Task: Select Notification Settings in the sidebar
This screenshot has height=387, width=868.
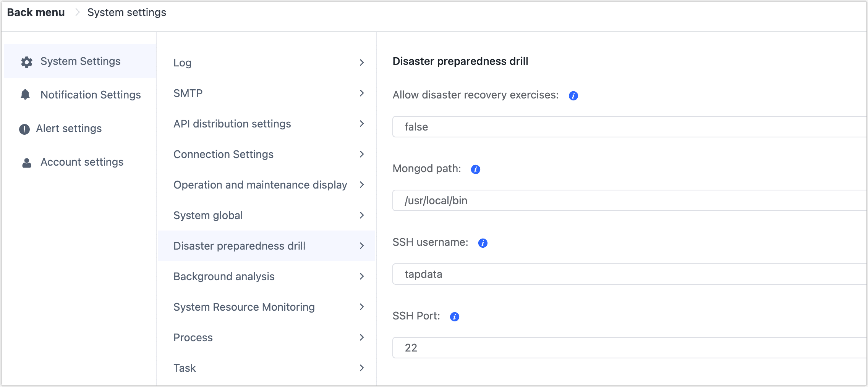Action: pos(91,95)
